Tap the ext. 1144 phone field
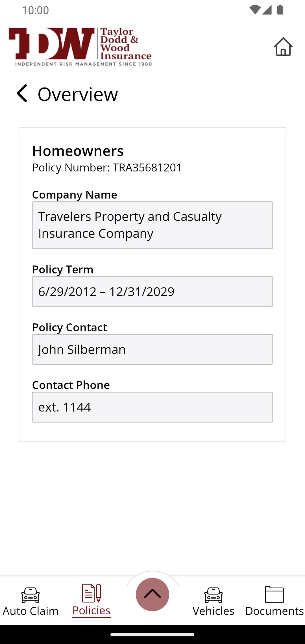 (152, 407)
